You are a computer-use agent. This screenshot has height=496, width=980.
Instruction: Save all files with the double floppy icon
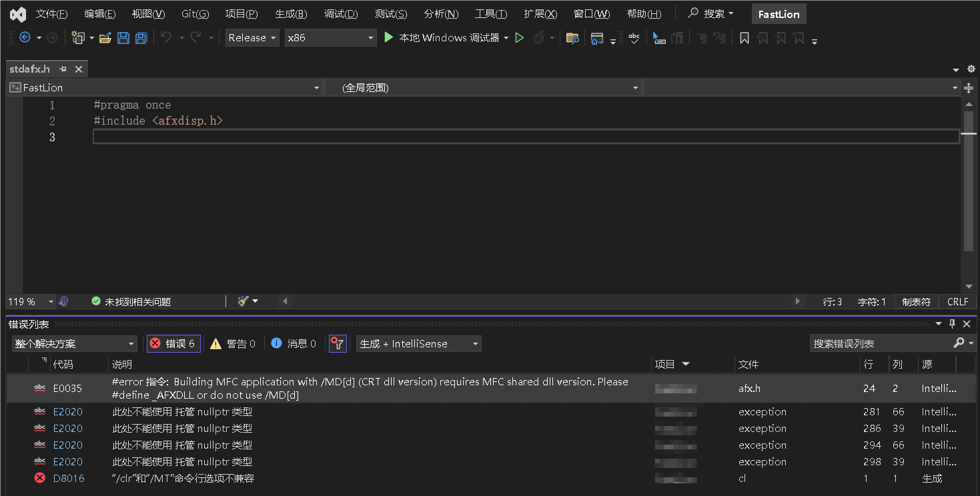[x=141, y=38]
